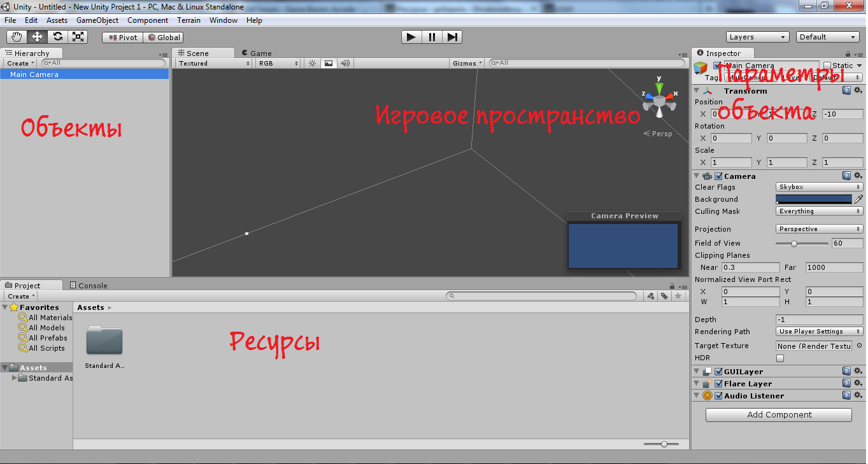Open the Create dropdown in Project panel
Viewport: 868px width, 464px height.
(x=21, y=296)
